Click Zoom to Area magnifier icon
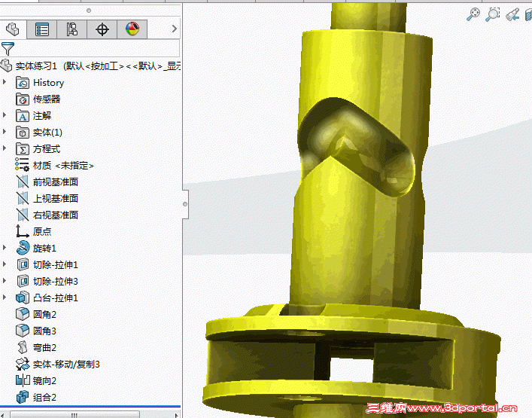 (493, 14)
